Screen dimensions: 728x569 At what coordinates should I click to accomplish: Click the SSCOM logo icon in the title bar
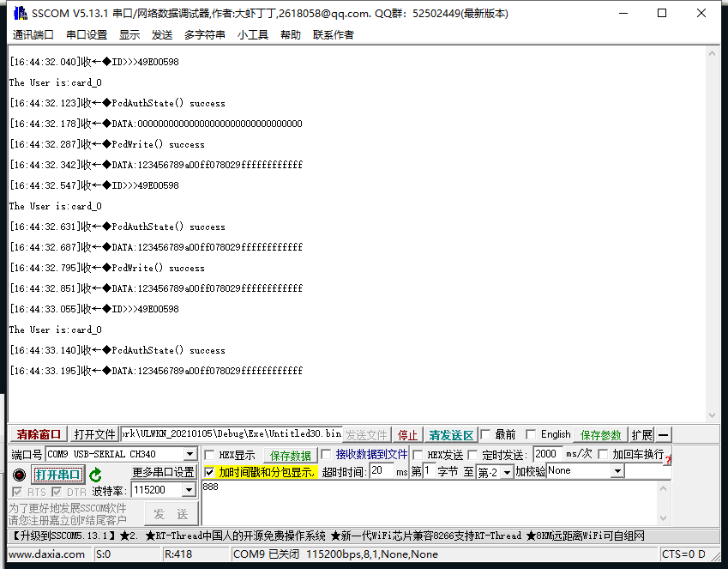[x=19, y=13]
